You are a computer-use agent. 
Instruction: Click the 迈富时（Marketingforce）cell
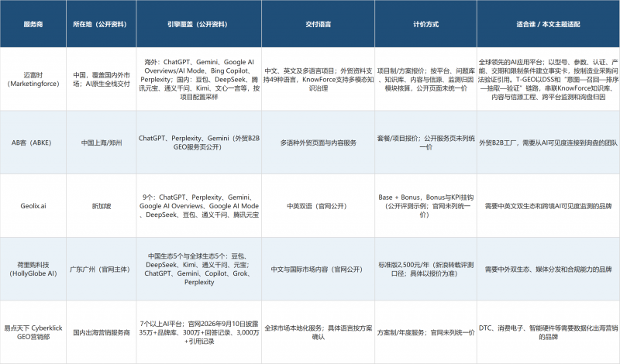33,79
